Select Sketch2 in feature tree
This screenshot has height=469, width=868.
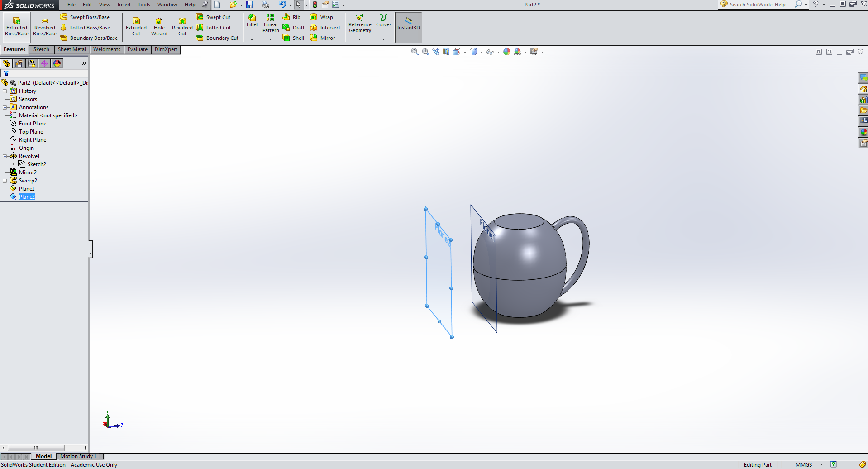[32, 164]
